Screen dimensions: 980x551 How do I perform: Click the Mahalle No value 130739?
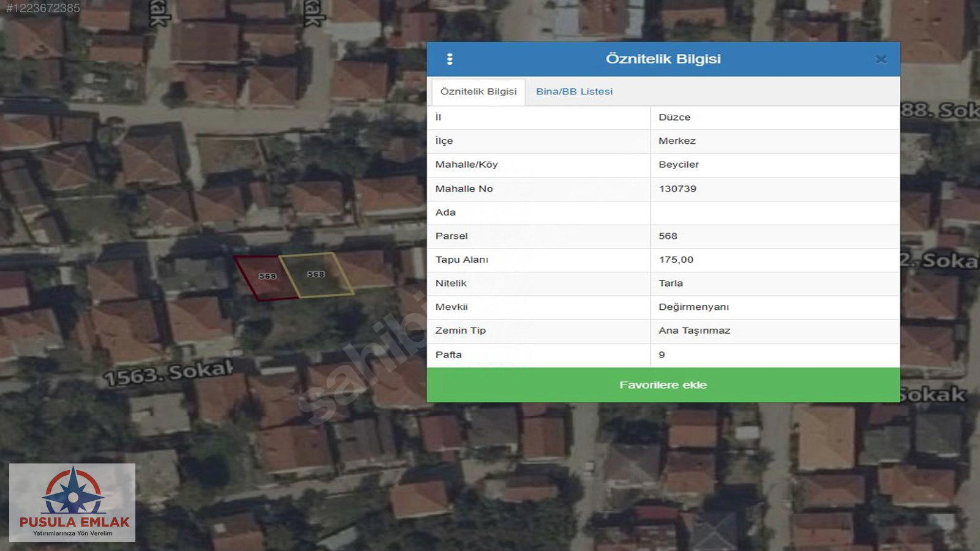point(677,189)
